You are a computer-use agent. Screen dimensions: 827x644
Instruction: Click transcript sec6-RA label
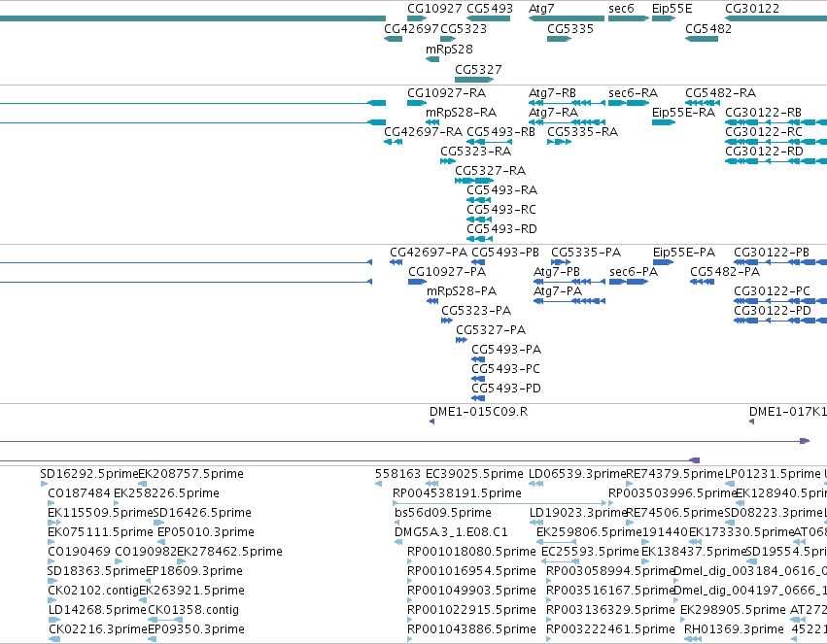633,93
